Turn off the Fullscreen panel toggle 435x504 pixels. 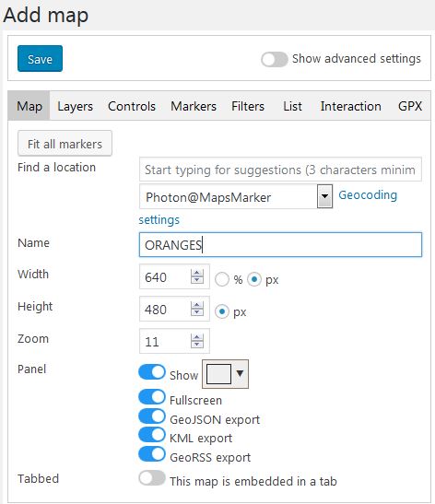(152, 397)
